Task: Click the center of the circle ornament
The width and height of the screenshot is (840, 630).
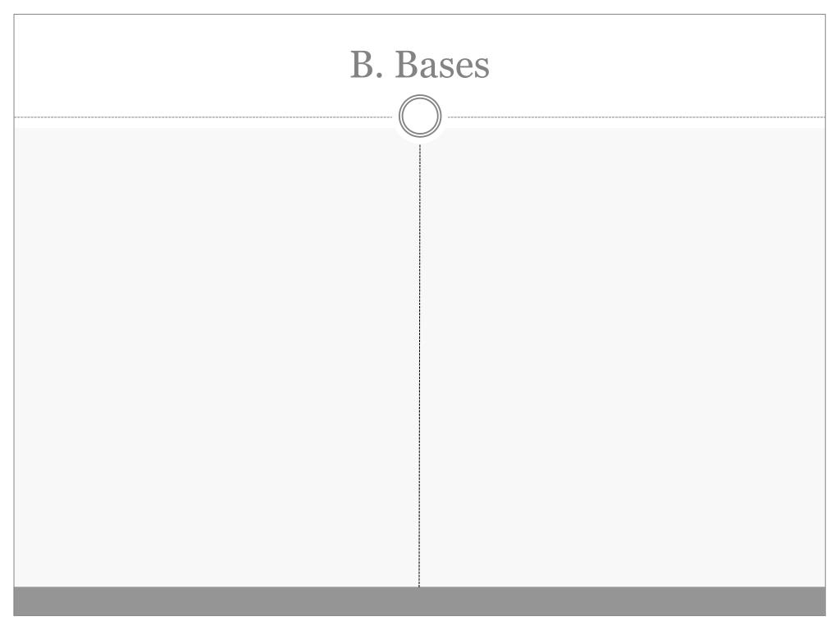Action: 420,116
